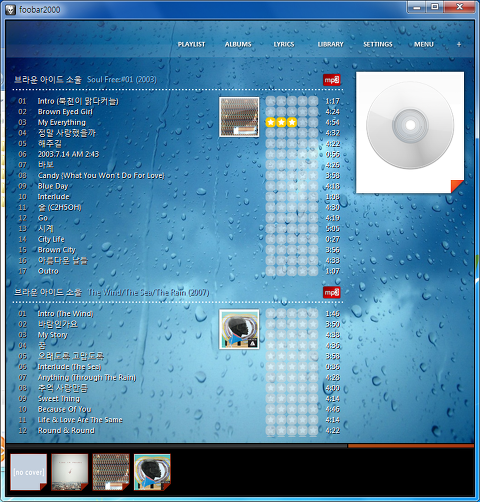480x502 pixels.
Task: Click the orange seek bar segment
Action: pos(411,446)
